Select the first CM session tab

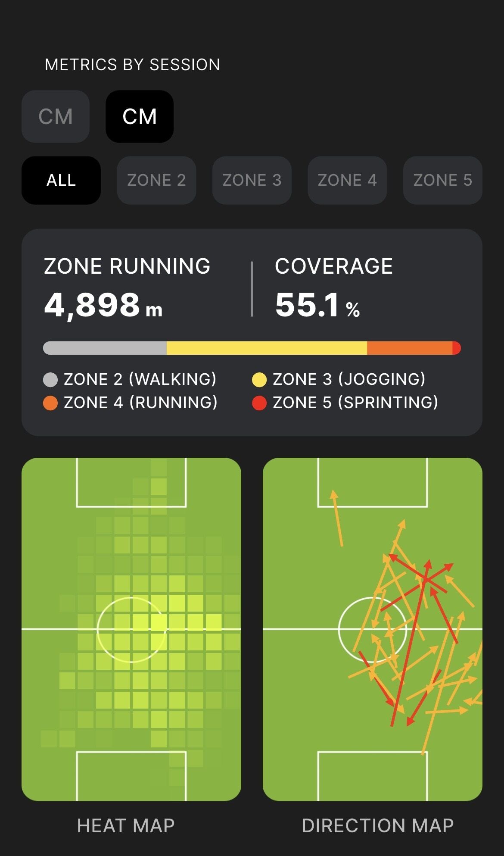point(55,116)
